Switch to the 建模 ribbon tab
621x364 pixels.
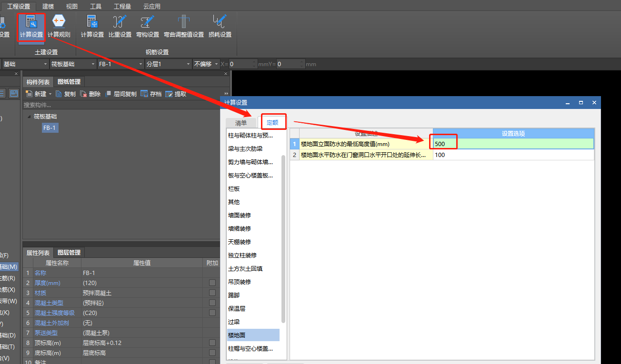(48, 6)
